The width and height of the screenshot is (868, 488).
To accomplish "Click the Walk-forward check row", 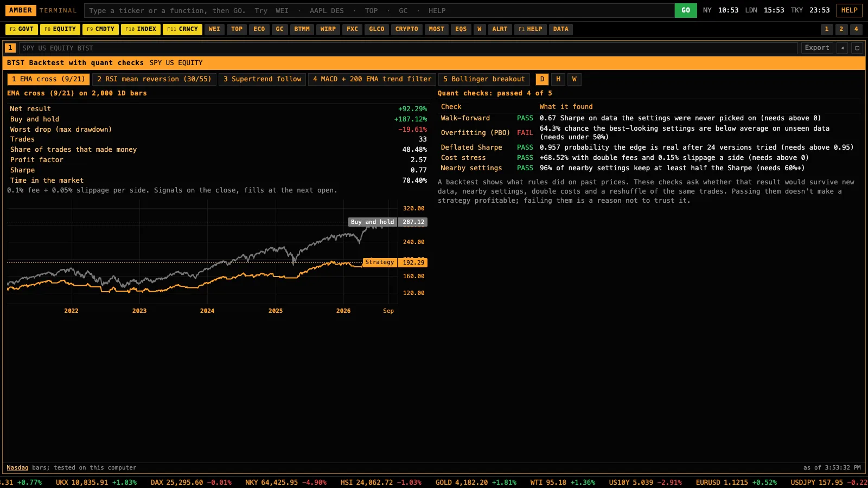I will (x=650, y=118).
